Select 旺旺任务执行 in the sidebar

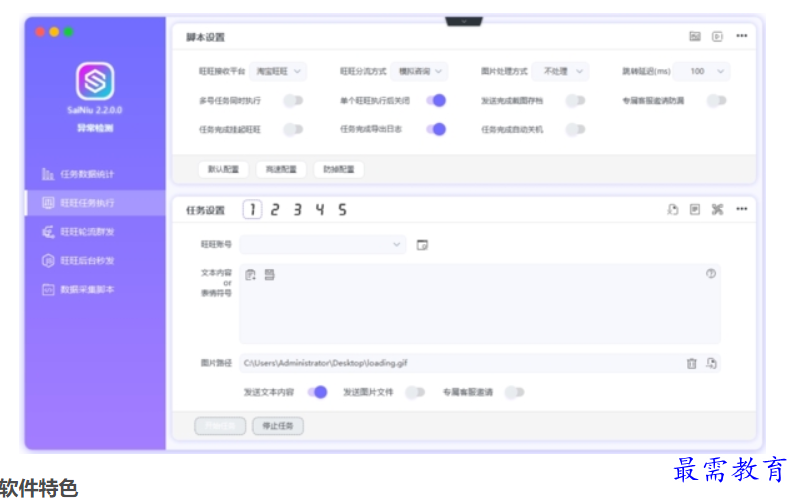95,203
